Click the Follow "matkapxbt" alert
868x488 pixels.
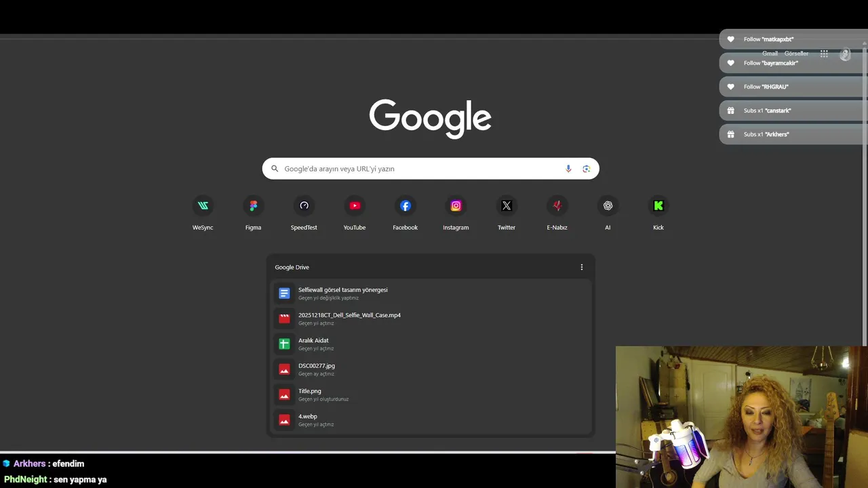click(793, 39)
